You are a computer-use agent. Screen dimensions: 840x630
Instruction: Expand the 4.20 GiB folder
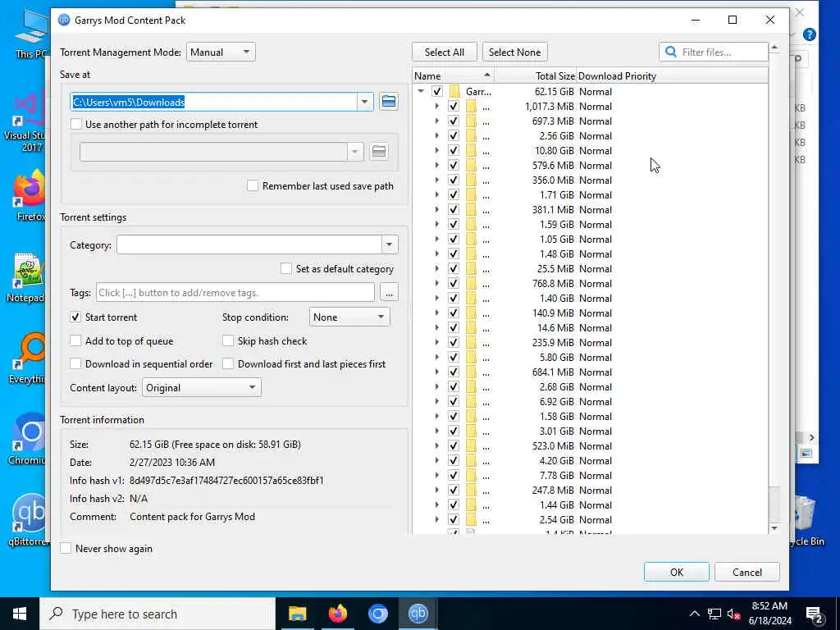[437, 461]
